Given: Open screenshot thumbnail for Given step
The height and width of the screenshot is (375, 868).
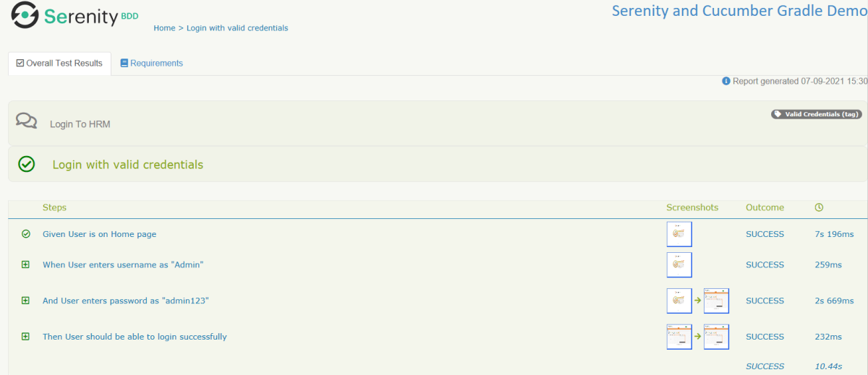Looking at the screenshot, I should (679, 234).
